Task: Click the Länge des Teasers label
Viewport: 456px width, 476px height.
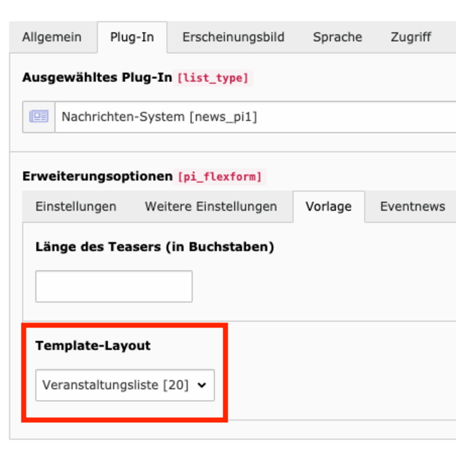Action: 155,247
